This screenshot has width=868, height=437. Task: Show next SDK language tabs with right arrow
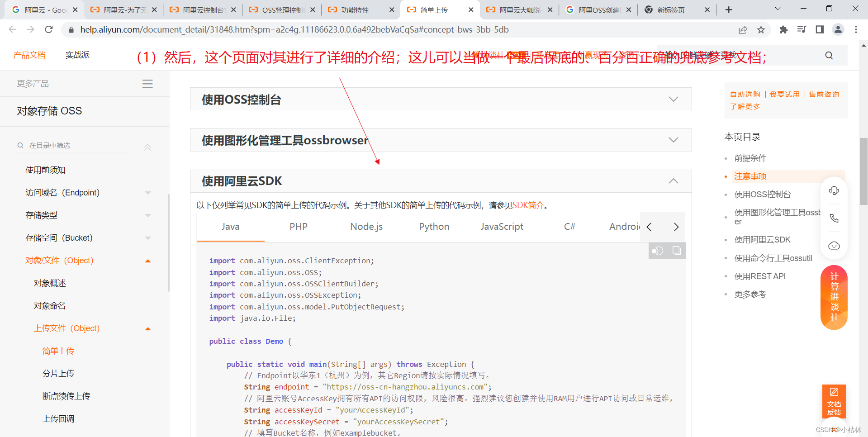(676, 227)
